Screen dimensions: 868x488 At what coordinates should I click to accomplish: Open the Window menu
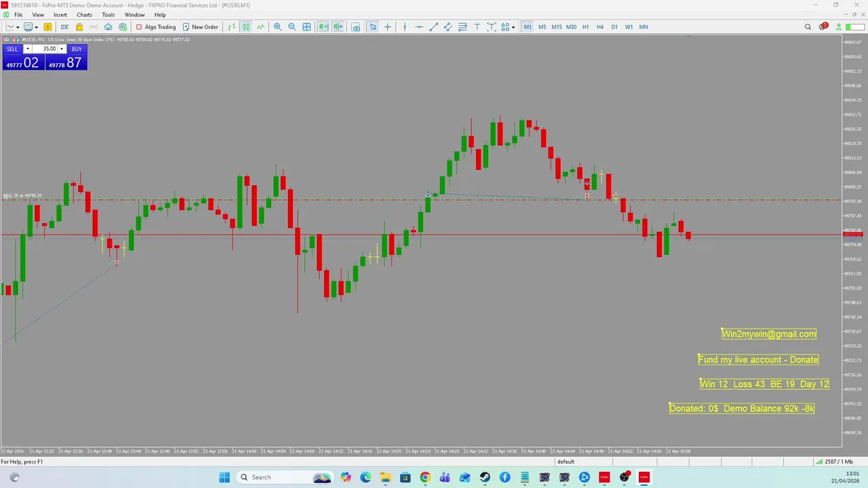[134, 15]
